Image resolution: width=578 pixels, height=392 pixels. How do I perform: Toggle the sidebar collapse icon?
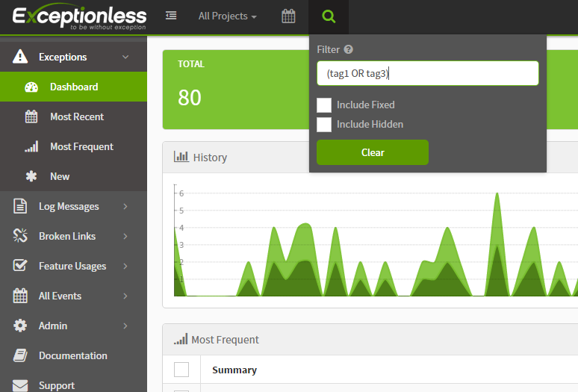point(171,16)
